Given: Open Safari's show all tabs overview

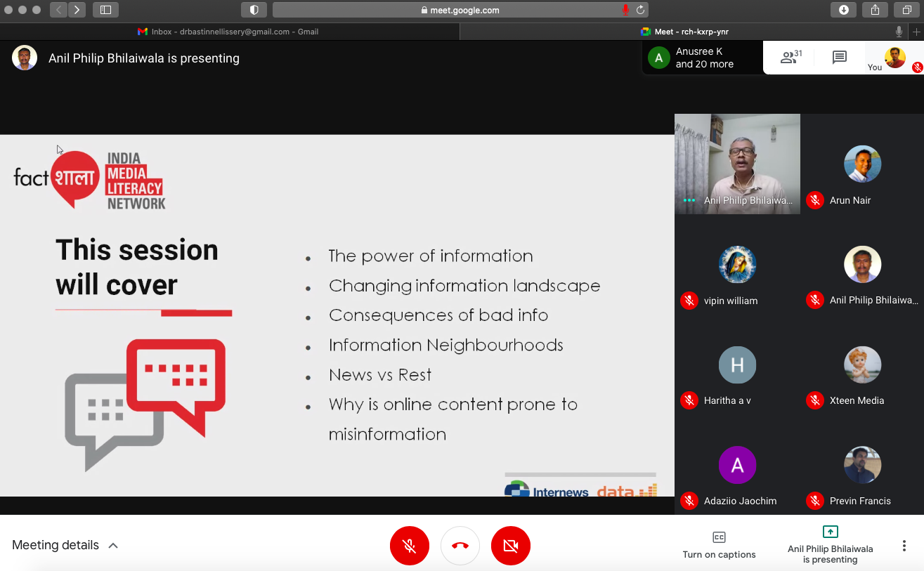Looking at the screenshot, I should click(x=906, y=10).
